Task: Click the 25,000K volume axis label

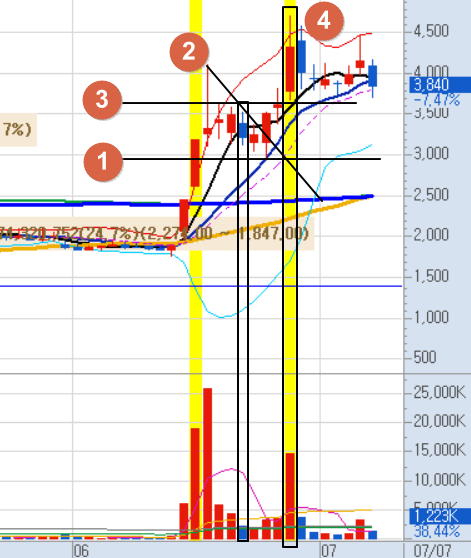Action: coord(440,393)
